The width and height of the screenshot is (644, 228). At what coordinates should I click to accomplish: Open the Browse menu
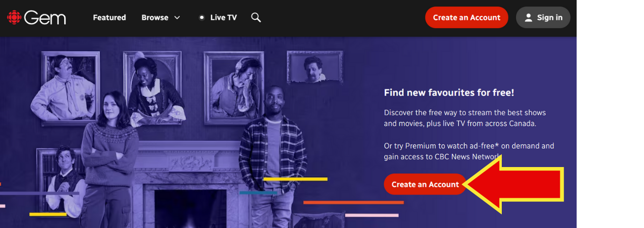[x=161, y=17]
